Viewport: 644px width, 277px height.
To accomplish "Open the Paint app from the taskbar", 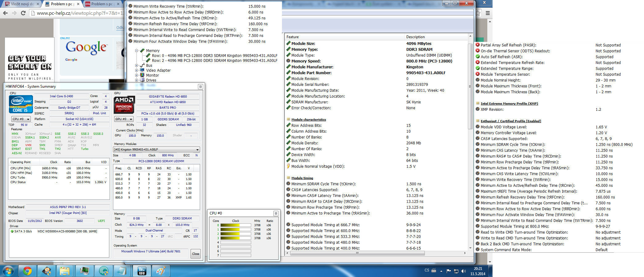I will click(x=161, y=271).
